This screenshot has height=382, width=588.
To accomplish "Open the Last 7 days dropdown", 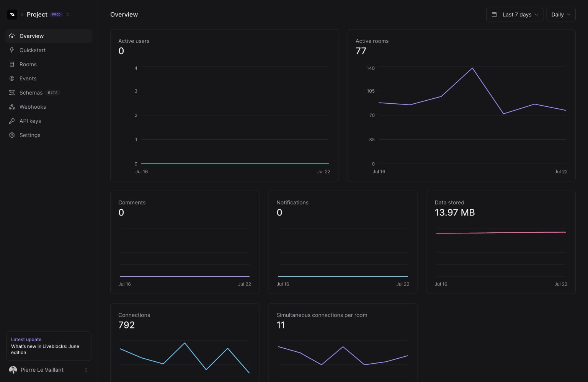I will click(x=514, y=15).
